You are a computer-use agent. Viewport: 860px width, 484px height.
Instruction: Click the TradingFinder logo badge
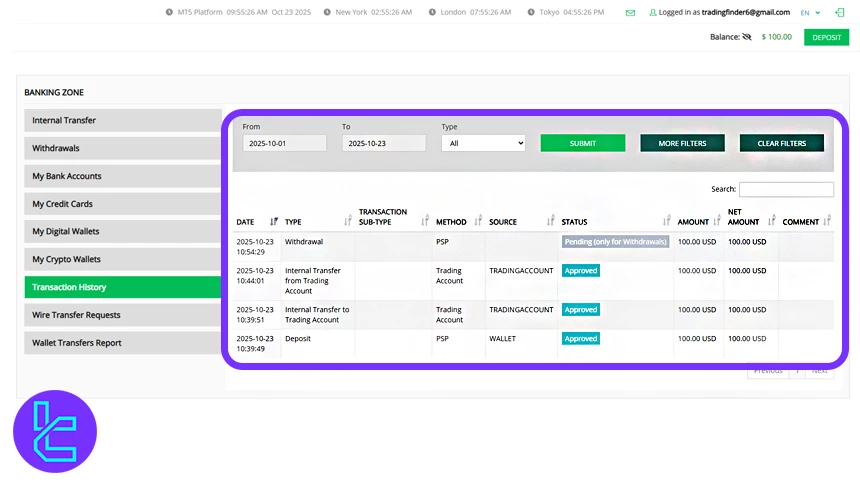(55, 431)
